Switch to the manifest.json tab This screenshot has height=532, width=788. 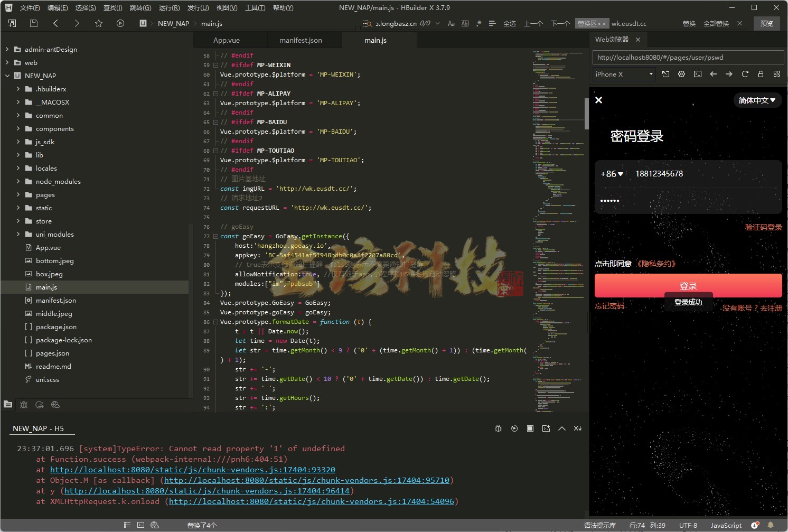coord(301,41)
